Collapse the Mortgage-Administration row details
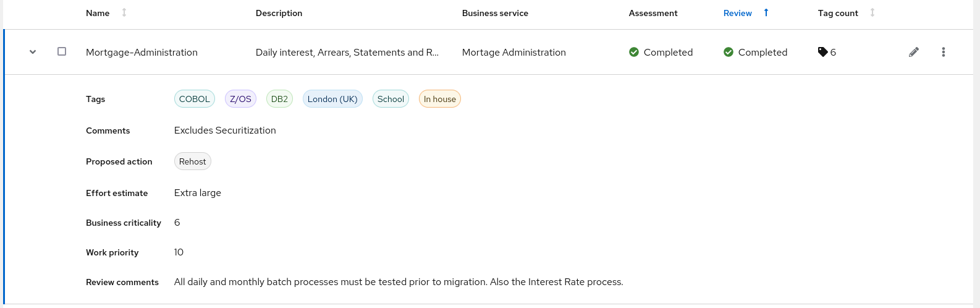This screenshot has height=308, width=980. click(x=33, y=52)
